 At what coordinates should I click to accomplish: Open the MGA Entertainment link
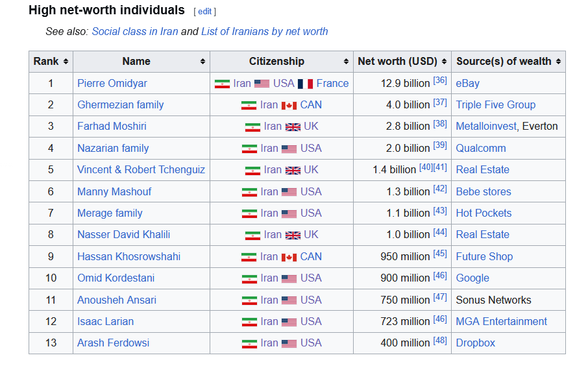pyautogui.click(x=501, y=321)
